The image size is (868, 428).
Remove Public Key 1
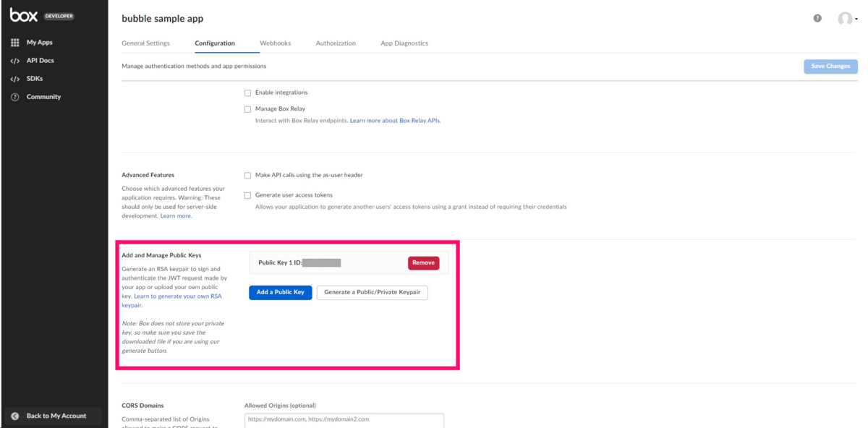pyautogui.click(x=423, y=263)
